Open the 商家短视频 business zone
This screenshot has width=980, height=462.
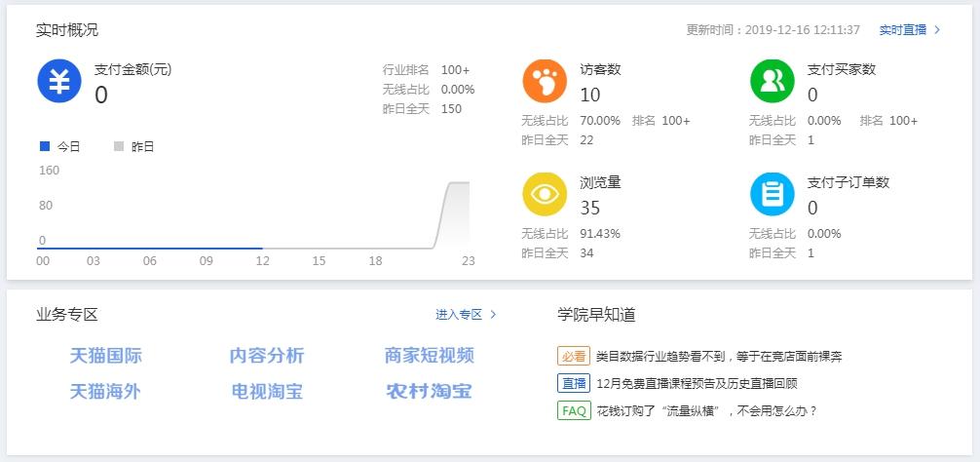[430, 356]
